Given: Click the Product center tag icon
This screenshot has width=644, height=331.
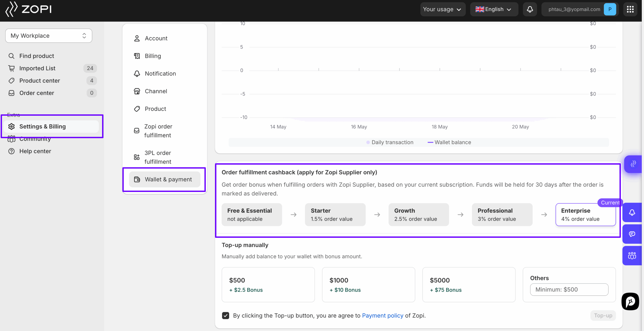Looking at the screenshot, I should [11, 80].
